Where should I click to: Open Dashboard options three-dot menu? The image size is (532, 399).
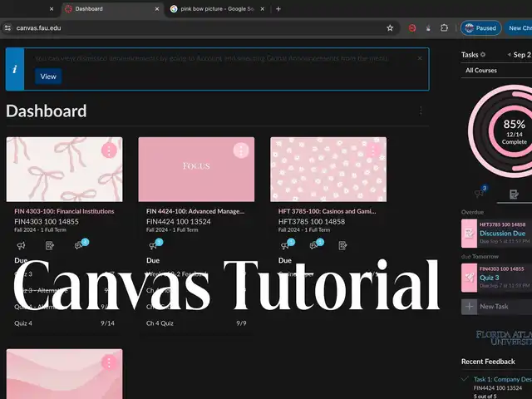421,111
